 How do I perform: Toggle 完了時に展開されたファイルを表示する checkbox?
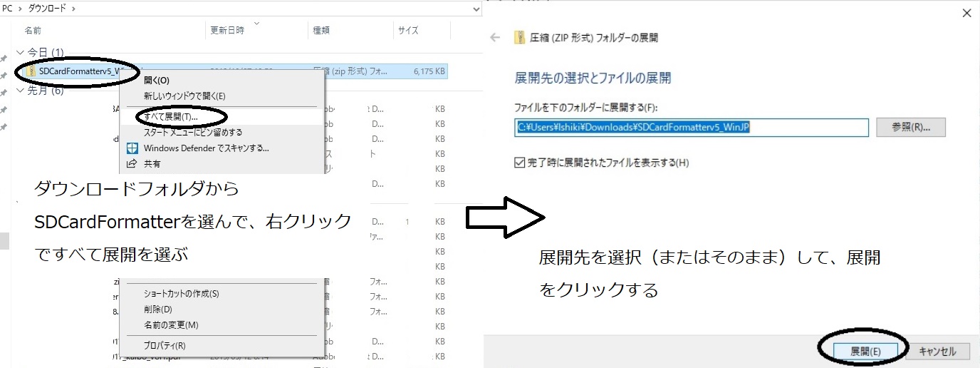(x=518, y=163)
